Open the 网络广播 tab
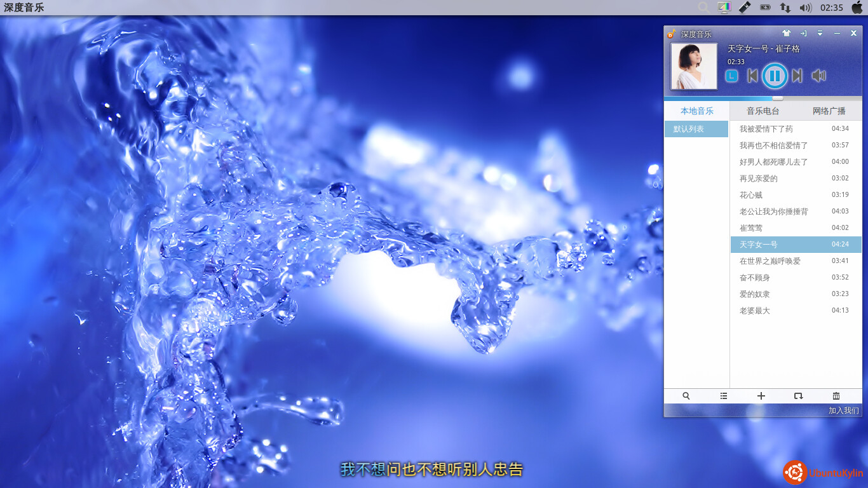The image size is (868, 488). pyautogui.click(x=829, y=111)
